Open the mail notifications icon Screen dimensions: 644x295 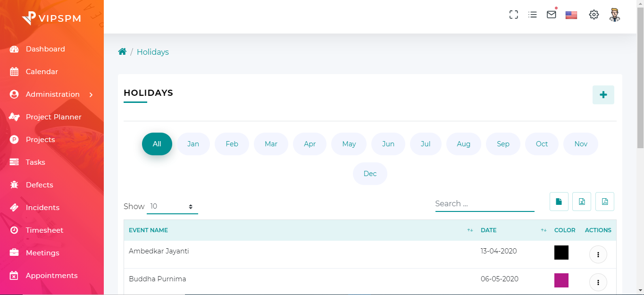click(551, 15)
